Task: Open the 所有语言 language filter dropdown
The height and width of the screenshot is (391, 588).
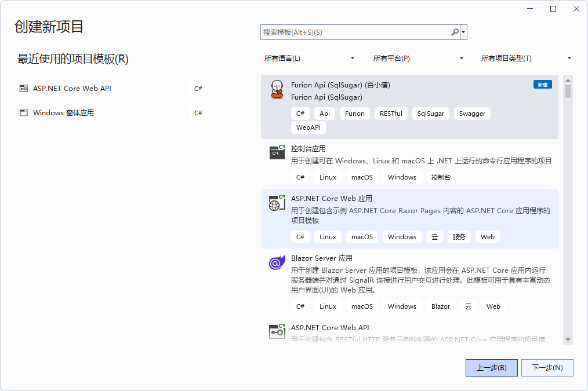Action: 310,59
